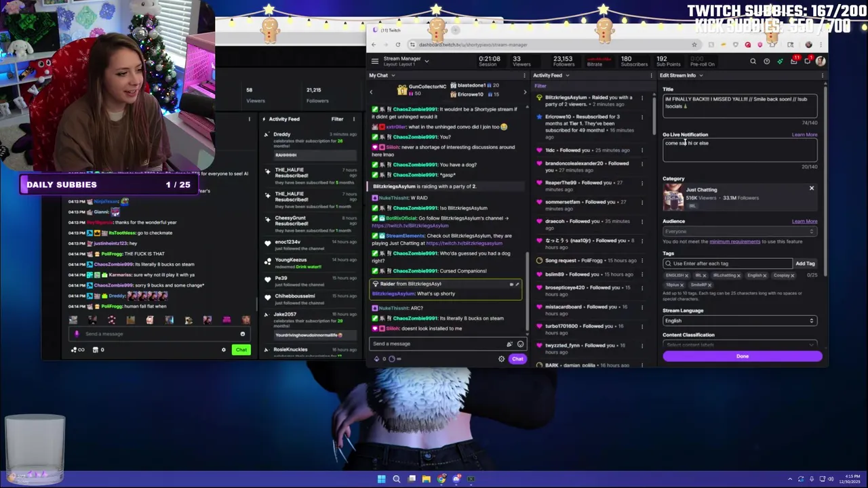Viewport: 868px width, 488px height.
Task: Open the inbox icon with red badge
Action: click(793, 61)
